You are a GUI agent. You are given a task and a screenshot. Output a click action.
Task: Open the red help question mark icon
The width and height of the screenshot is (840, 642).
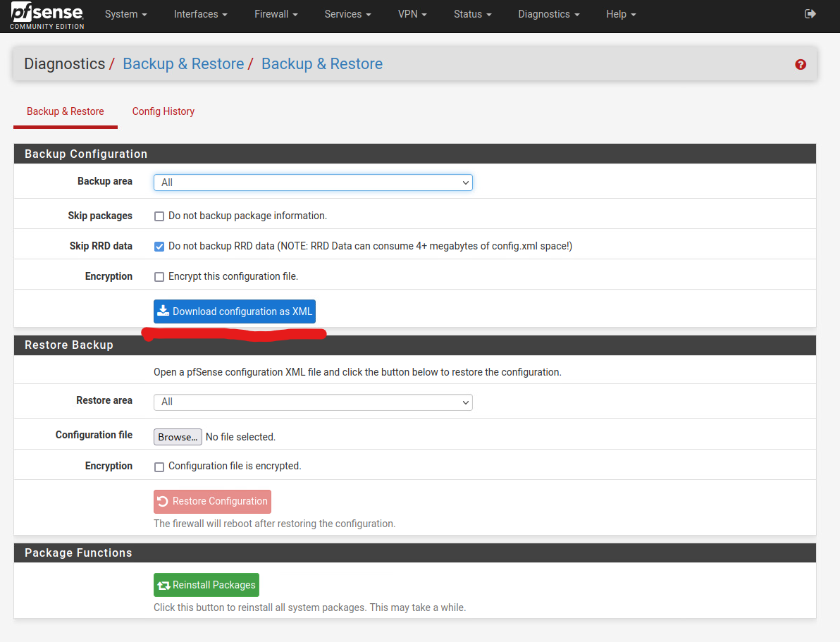801,64
